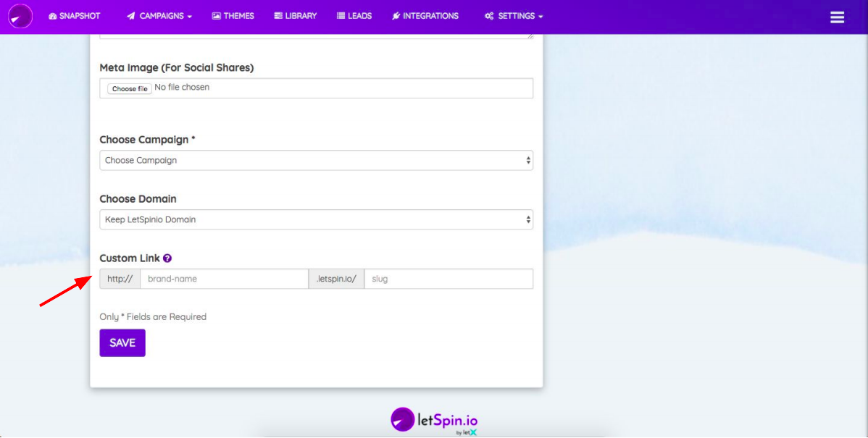The height and width of the screenshot is (438, 868).
Task: Focus the slug input field
Action: (x=448, y=279)
